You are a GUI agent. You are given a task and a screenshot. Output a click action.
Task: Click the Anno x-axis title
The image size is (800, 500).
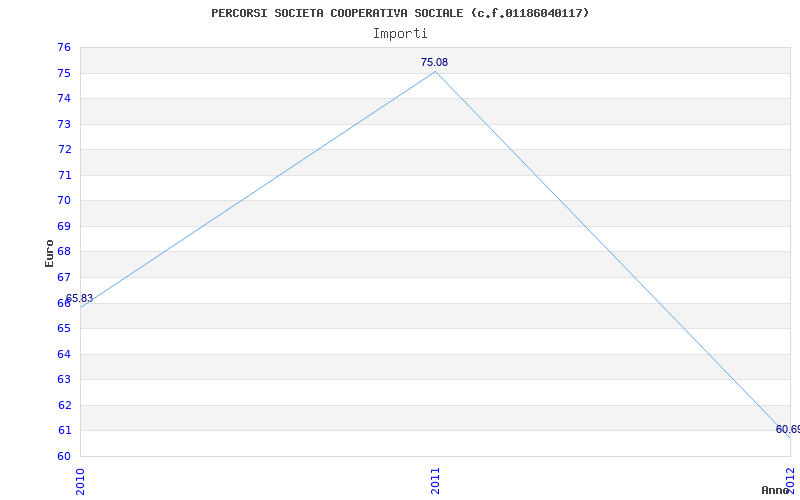coord(775,490)
